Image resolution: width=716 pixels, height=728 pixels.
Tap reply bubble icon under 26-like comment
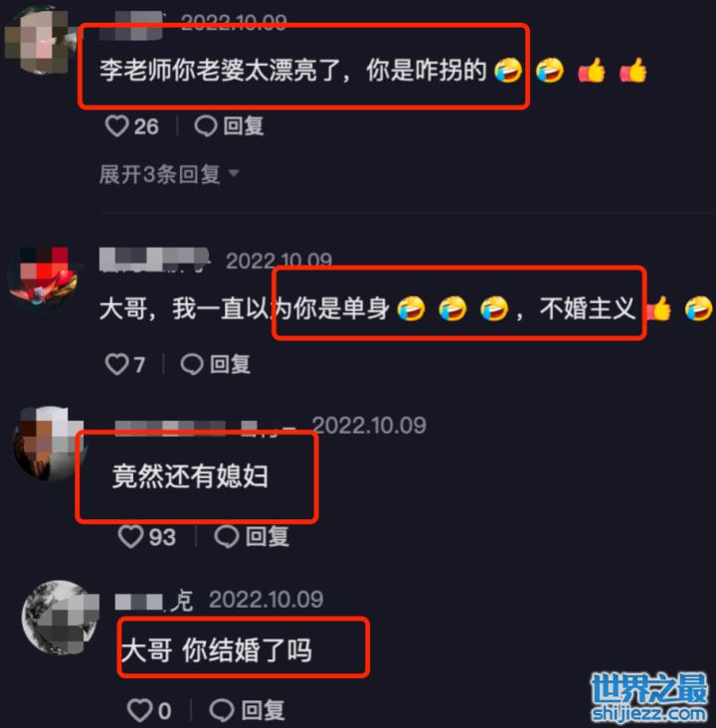205,126
